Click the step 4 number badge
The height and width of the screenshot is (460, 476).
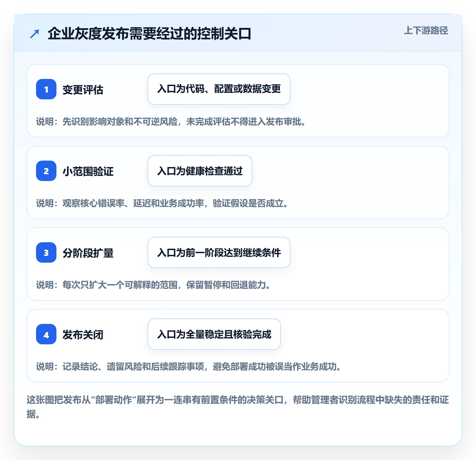tap(46, 334)
